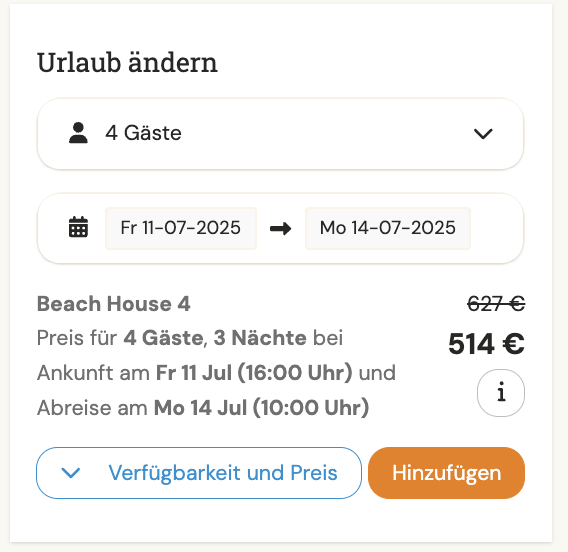
Task: Click 4 Gäste, 3 Nächte price description
Action: click(215, 338)
